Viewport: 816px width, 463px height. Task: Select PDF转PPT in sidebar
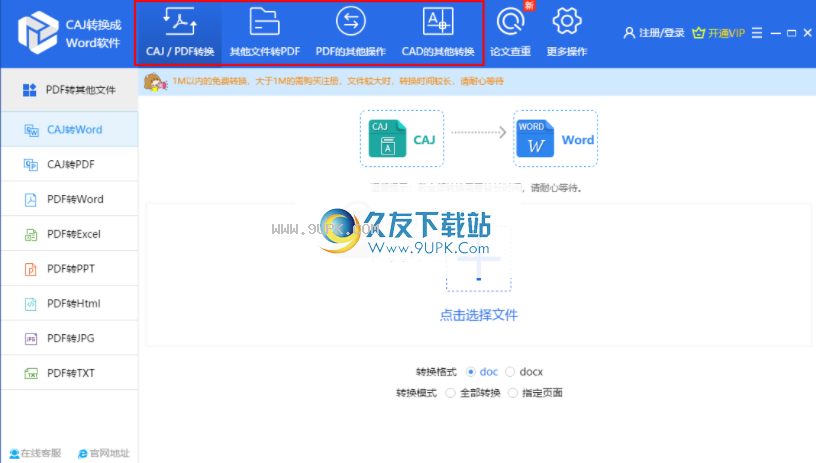point(70,269)
